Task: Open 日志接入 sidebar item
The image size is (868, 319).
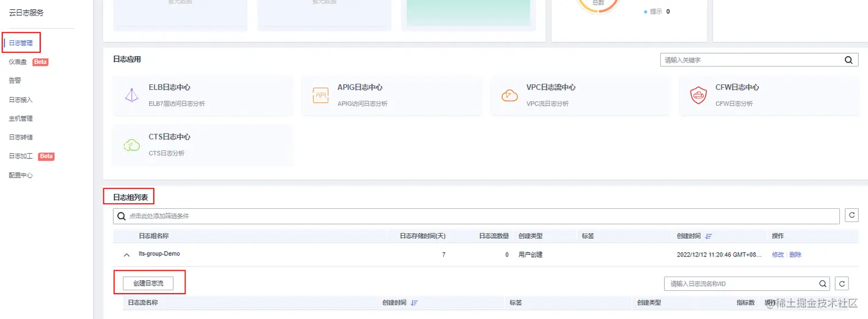Action: pyautogui.click(x=21, y=100)
